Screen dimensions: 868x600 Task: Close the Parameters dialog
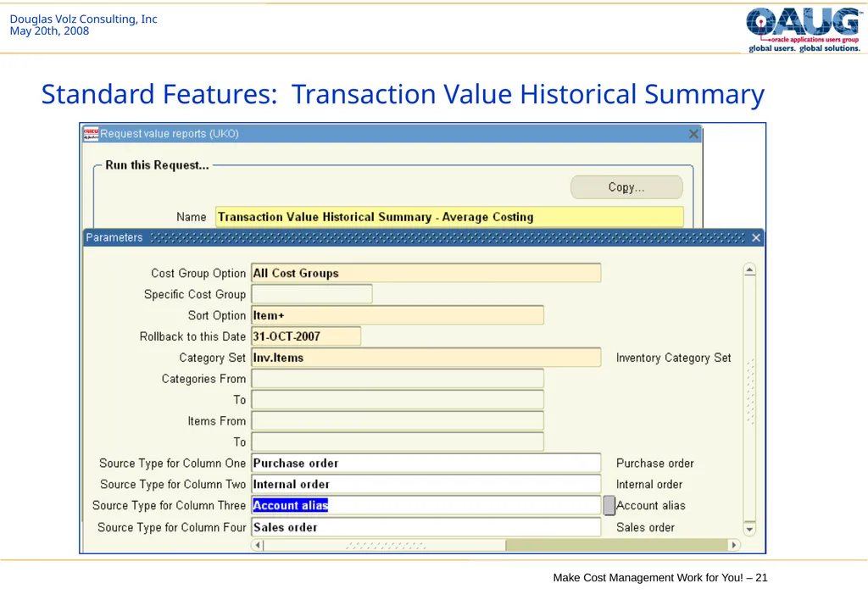tap(755, 237)
